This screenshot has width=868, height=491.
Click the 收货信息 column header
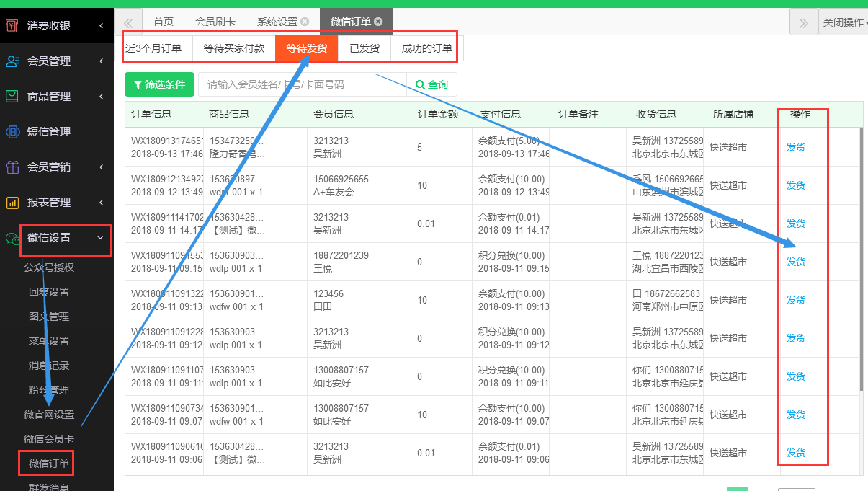[x=656, y=114]
